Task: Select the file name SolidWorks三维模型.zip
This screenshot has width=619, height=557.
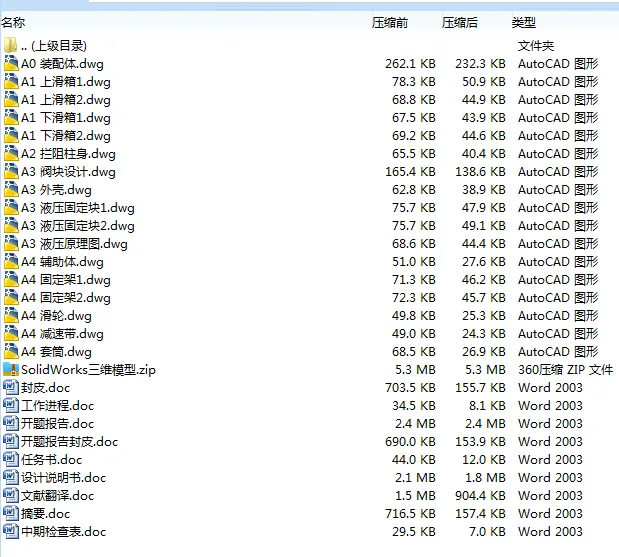Action: tap(88, 370)
